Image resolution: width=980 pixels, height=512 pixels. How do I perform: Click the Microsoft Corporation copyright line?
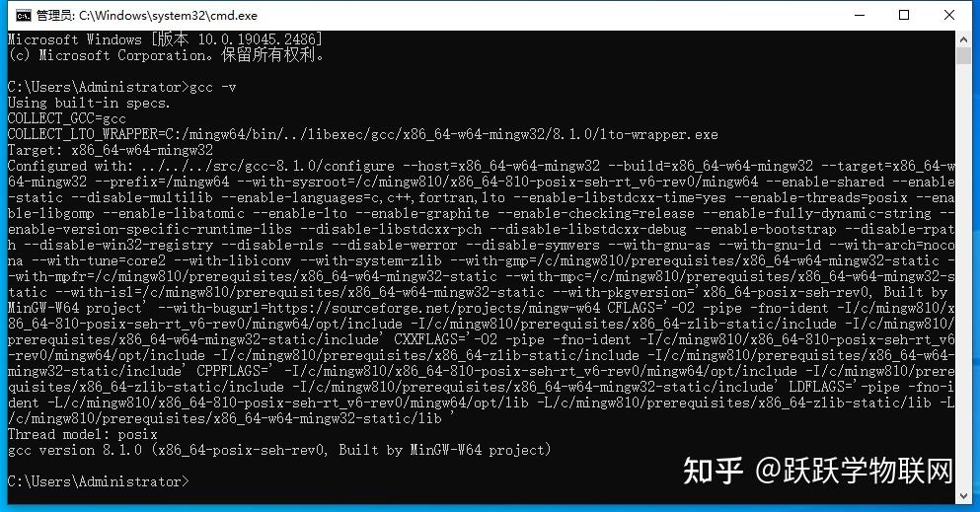[166, 55]
